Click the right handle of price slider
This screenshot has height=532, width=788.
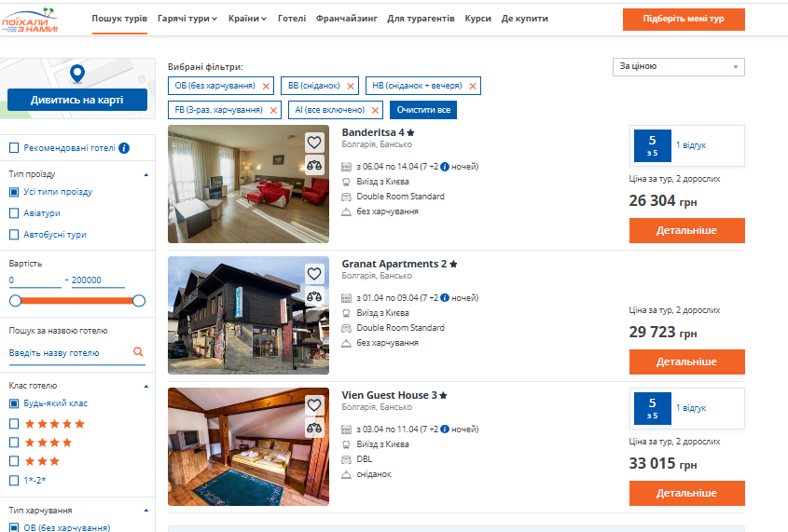point(139,301)
